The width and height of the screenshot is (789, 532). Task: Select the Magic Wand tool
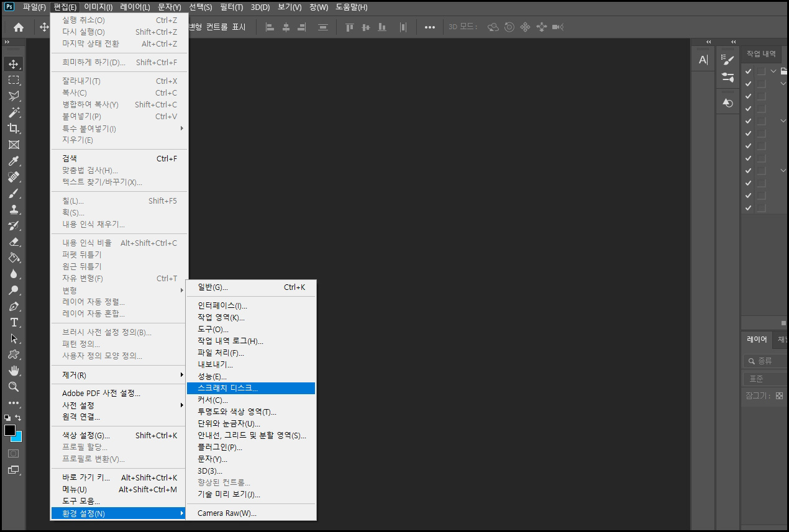click(x=14, y=112)
